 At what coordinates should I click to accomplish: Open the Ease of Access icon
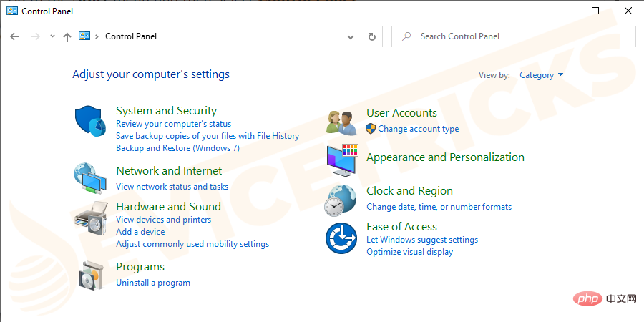coord(341,238)
